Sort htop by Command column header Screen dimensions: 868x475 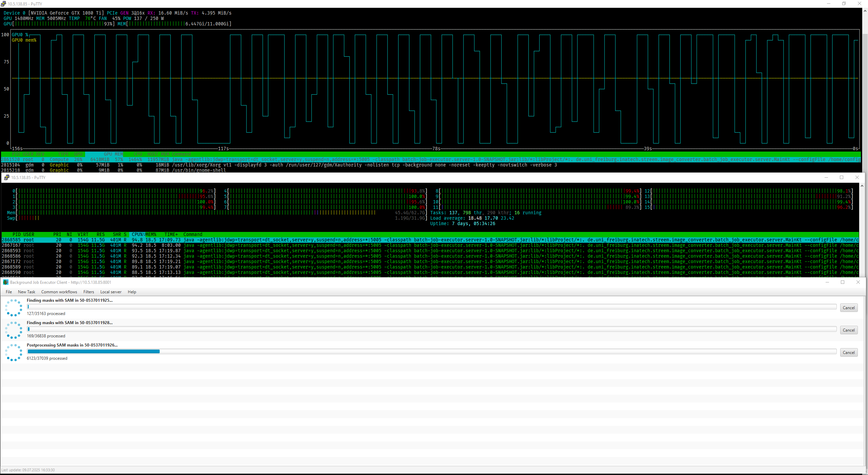(x=193, y=234)
